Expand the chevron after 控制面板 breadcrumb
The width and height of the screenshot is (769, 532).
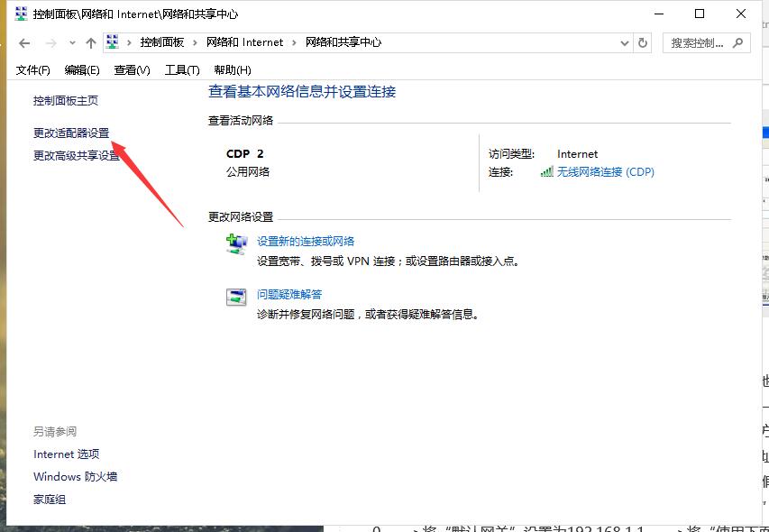[196, 42]
